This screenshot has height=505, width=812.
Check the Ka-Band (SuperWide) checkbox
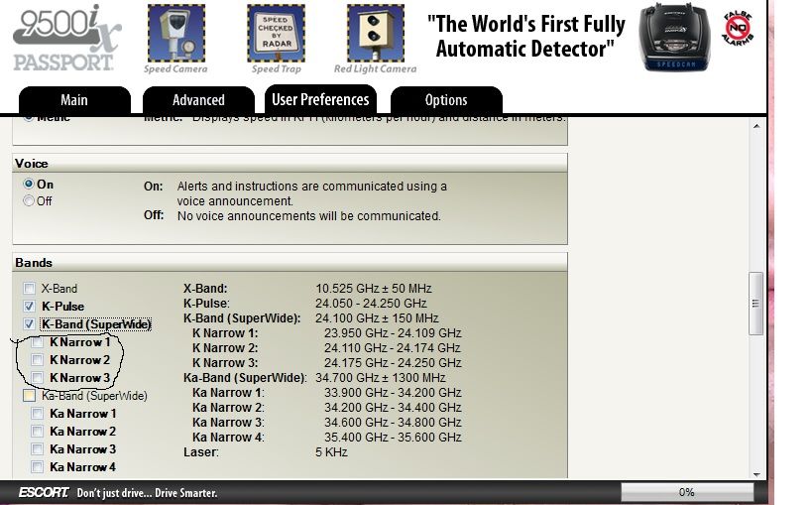(x=29, y=396)
